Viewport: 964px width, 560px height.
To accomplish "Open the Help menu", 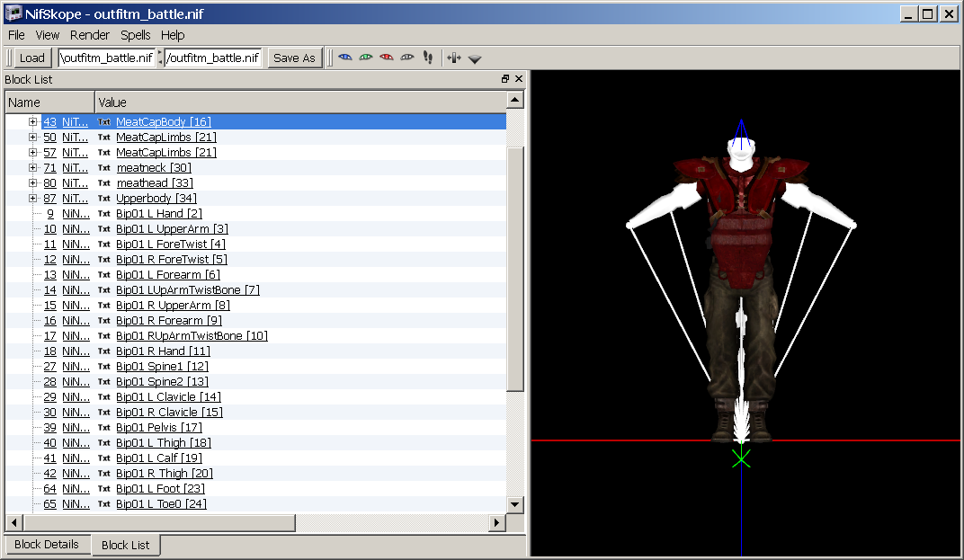I will (173, 35).
